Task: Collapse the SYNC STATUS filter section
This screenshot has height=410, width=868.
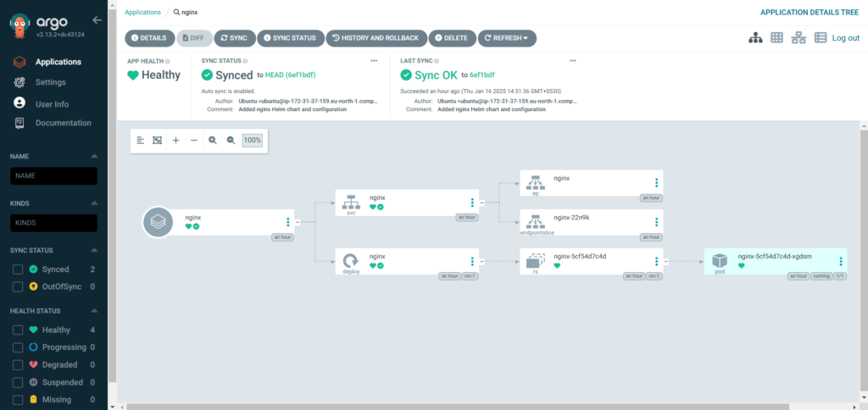Action: pyautogui.click(x=94, y=250)
